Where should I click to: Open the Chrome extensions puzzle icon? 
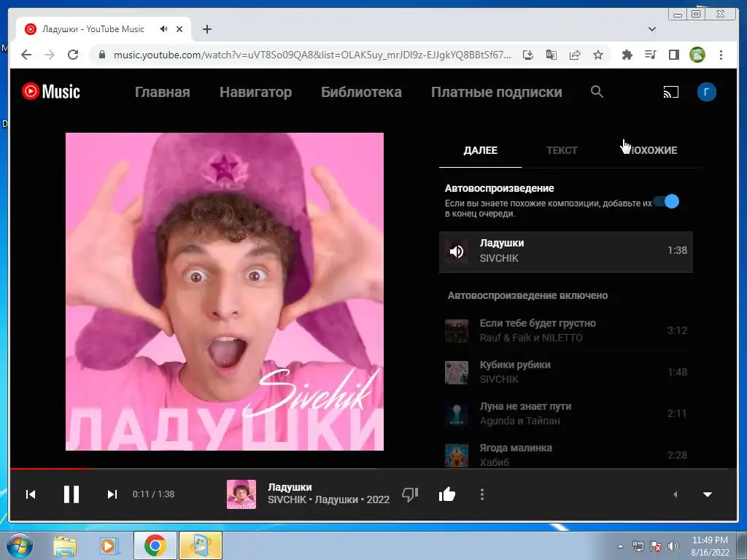pyautogui.click(x=627, y=55)
